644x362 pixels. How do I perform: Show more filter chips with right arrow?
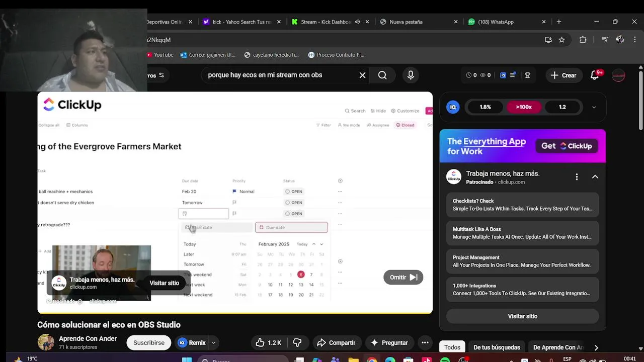click(x=596, y=347)
